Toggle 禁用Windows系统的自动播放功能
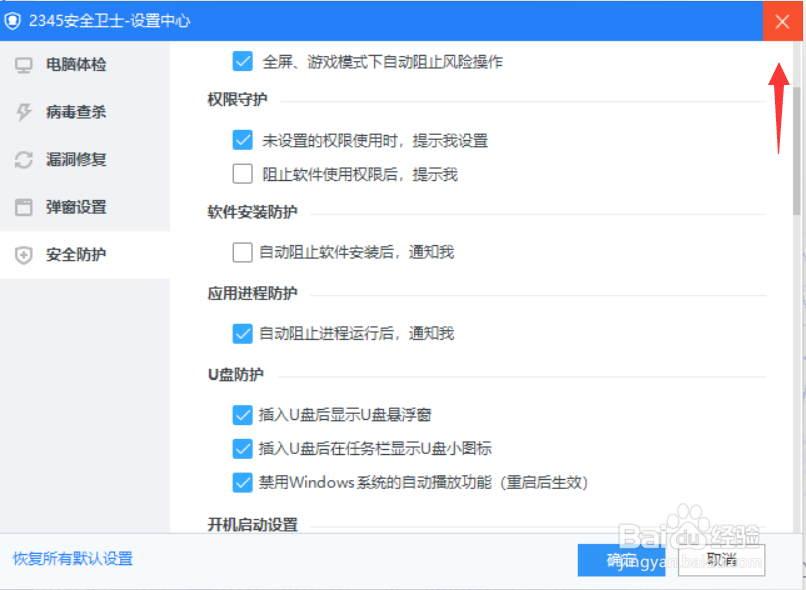Screen dimensions: 806x590 pos(242,482)
